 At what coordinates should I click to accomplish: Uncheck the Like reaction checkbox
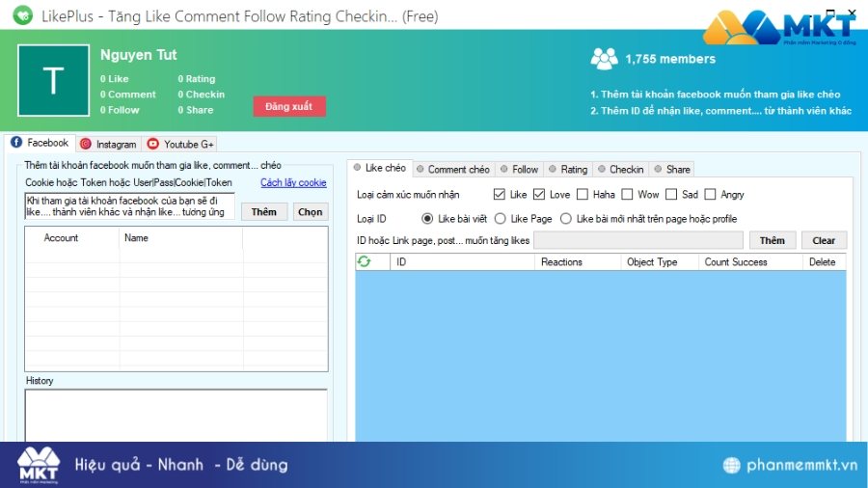[x=500, y=194]
